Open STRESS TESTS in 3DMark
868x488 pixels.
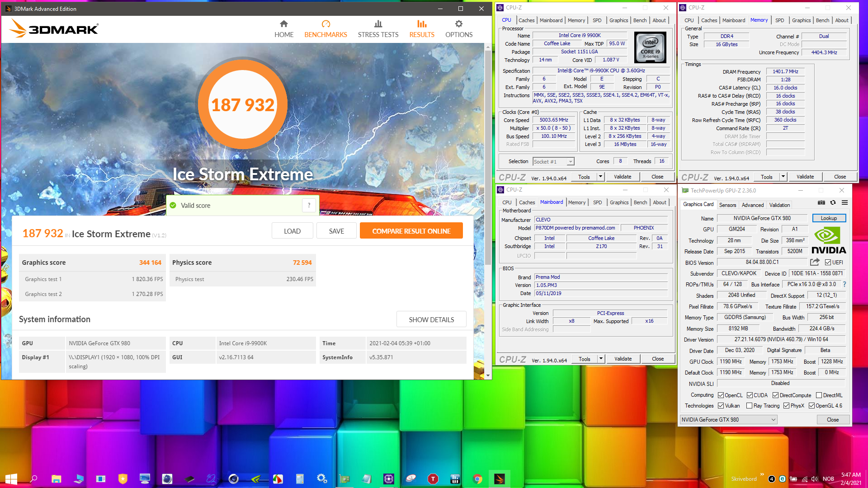pyautogui.click(x=378, y=29)
